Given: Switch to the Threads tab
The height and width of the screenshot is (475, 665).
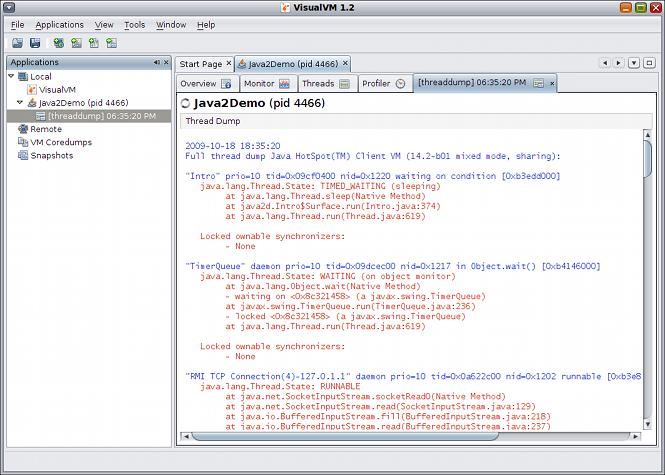Looking at the screenshot, I should pyautogui.click(x=327, y=84).
